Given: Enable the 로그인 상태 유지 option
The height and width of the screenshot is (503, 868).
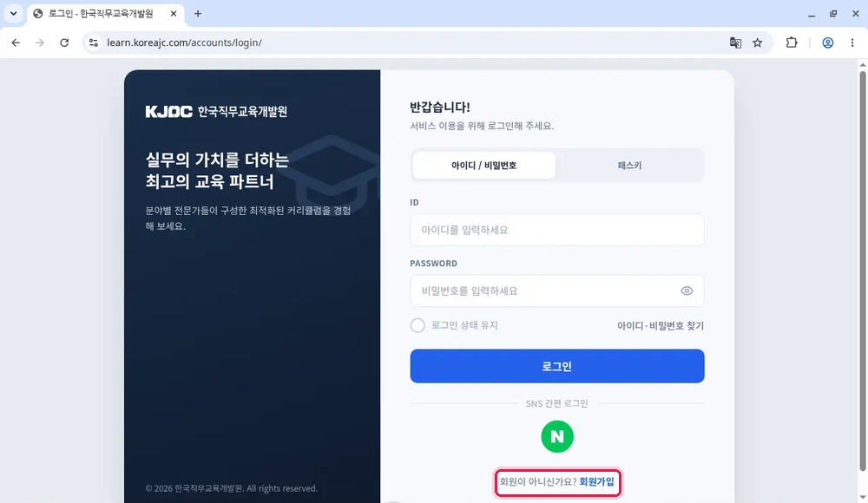Looking at the screenshot, I should pyautogui.click(x=418, y=325).
